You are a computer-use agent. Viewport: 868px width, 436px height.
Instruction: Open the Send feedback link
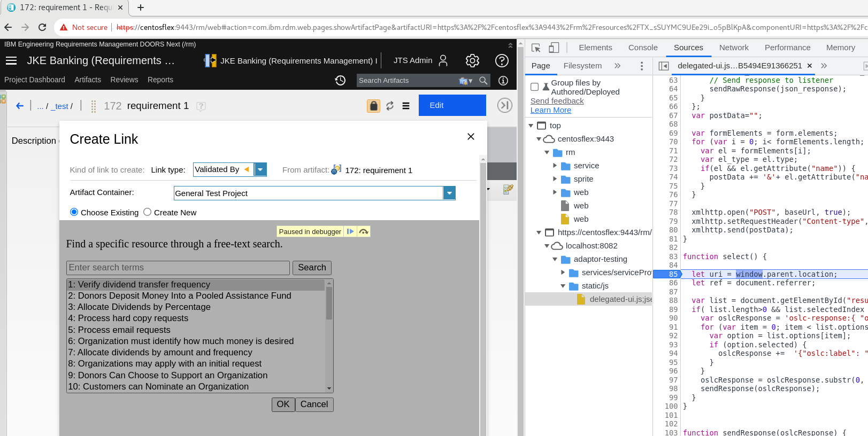tap(557, 101)
